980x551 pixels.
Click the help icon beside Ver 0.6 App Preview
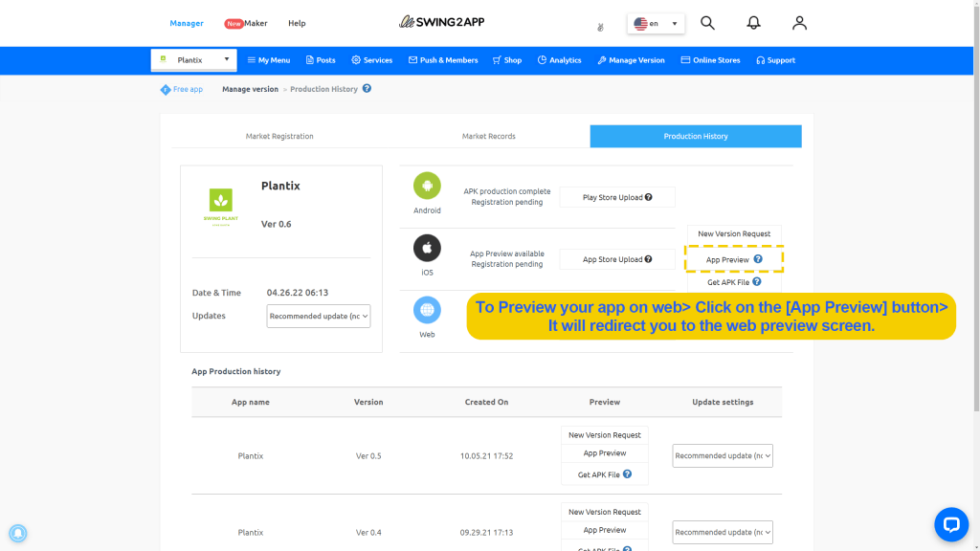coord(758,259)
